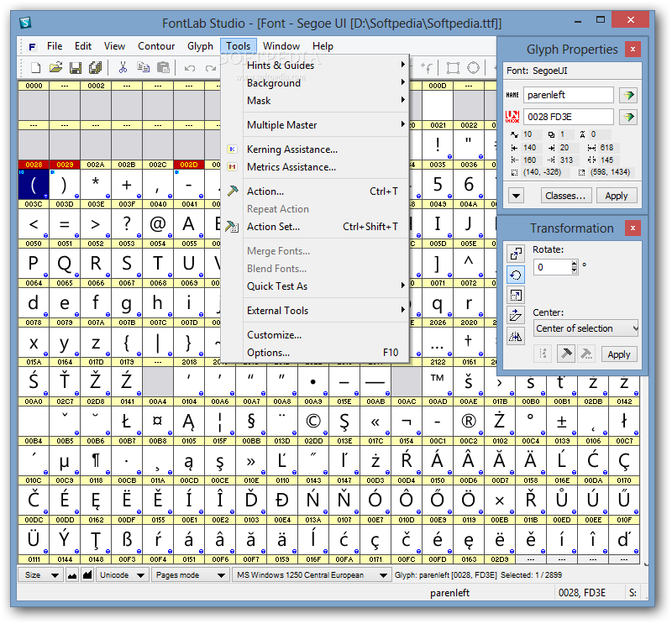The image size is (672, 624).
Task: Open the Glyph menu
Action: (x=200, y=46)
